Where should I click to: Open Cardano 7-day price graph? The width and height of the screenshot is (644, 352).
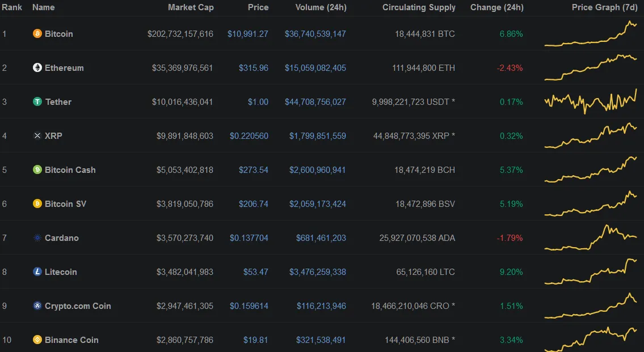(x=591, y=238)
